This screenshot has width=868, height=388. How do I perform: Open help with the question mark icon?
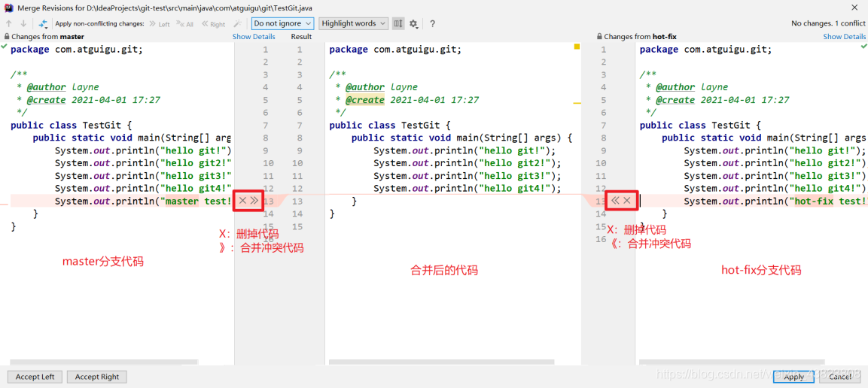pos(432,24)
